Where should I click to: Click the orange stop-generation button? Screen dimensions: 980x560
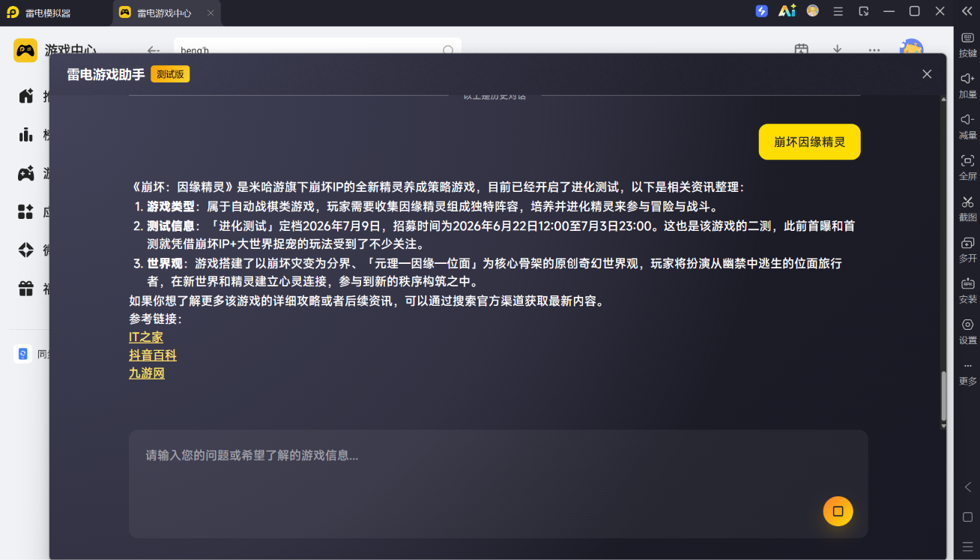click(838, 511)
